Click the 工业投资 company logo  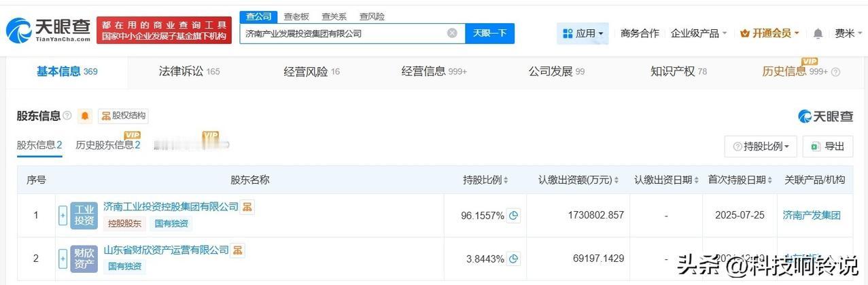(84, 215)
